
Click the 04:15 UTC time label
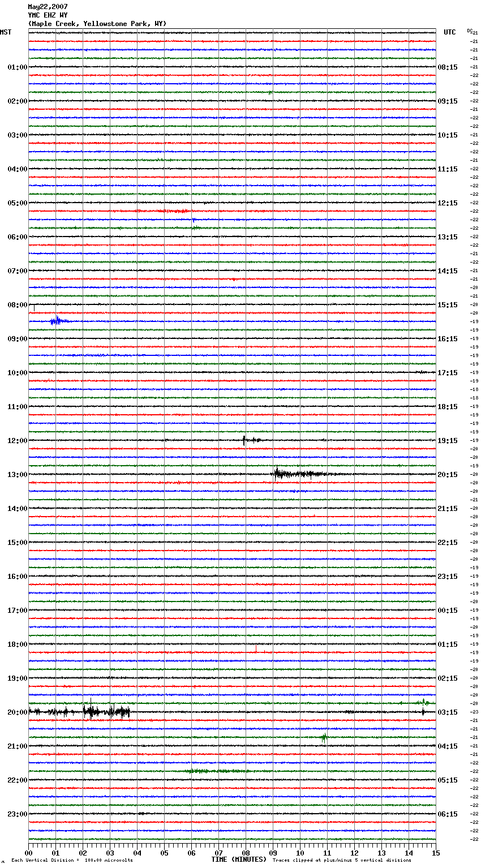[448, 746]
